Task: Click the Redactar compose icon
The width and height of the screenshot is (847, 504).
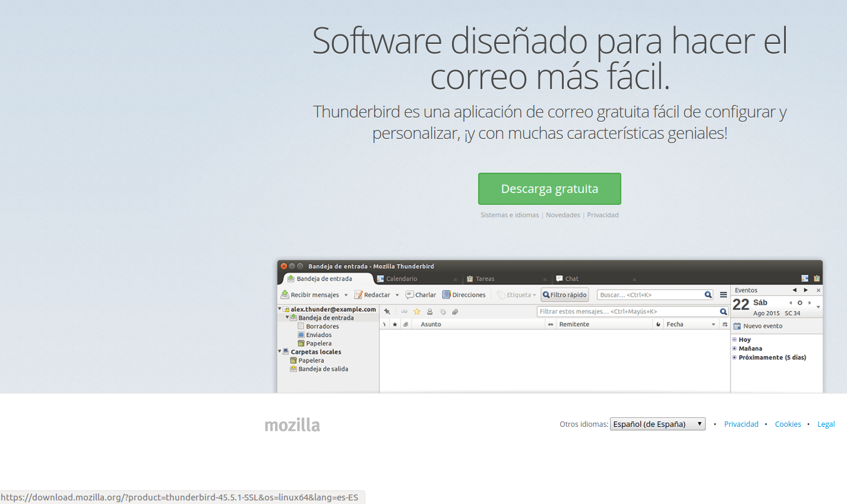Action: point(358,294)
